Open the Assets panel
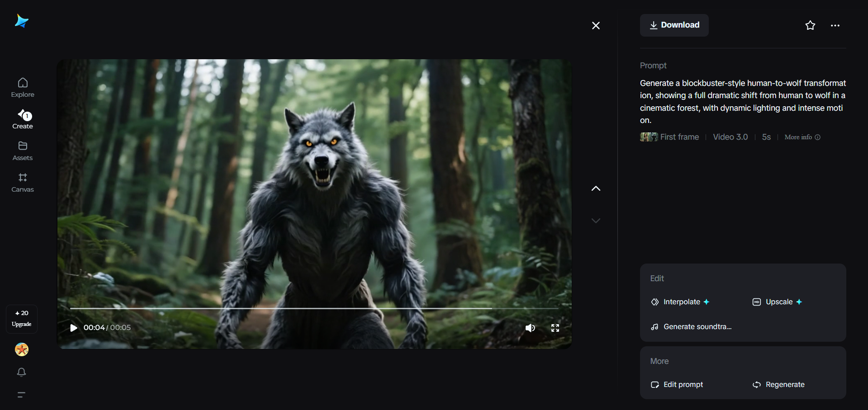The width and height of the screenshot is (868, 410). [x=22, y=151]
